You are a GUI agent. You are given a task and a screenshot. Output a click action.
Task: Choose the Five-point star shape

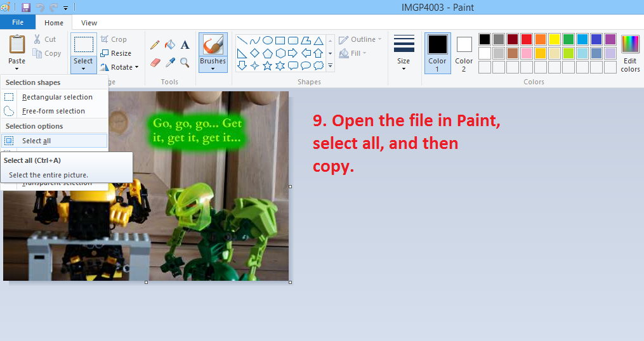pos(267,65)
